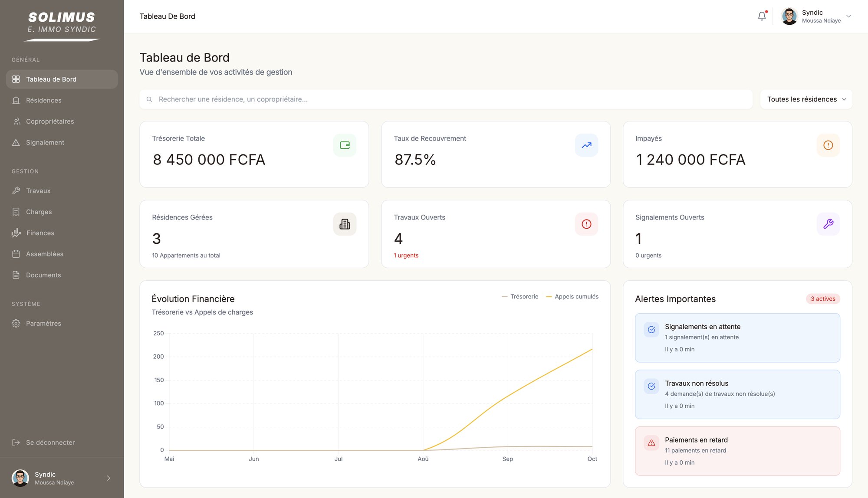Click the wallet icon in Trésorerie Totale

[x=345, y=145]
